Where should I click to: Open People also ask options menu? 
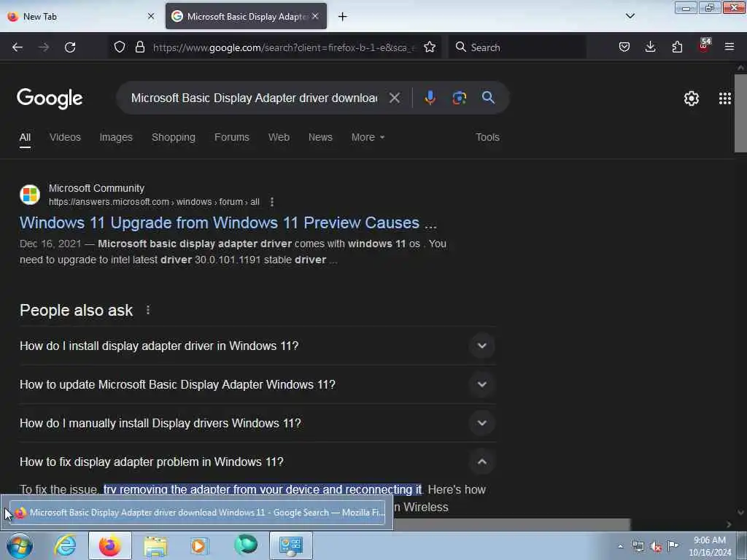coord(148,310)
